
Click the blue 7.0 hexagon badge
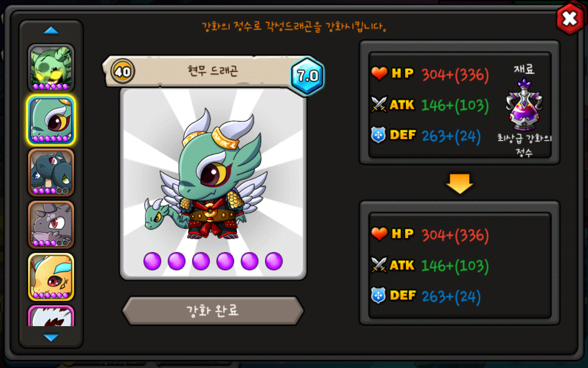pyautogui.click(x=307, y=76)
